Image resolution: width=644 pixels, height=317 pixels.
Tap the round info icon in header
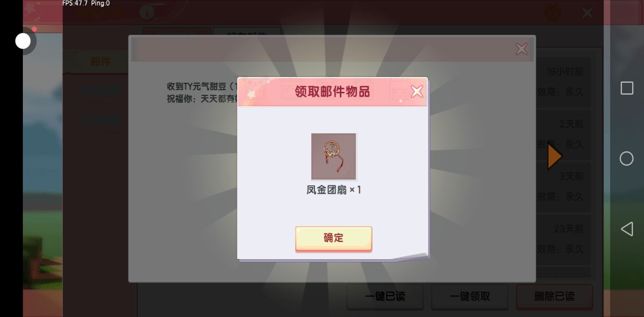147,13
